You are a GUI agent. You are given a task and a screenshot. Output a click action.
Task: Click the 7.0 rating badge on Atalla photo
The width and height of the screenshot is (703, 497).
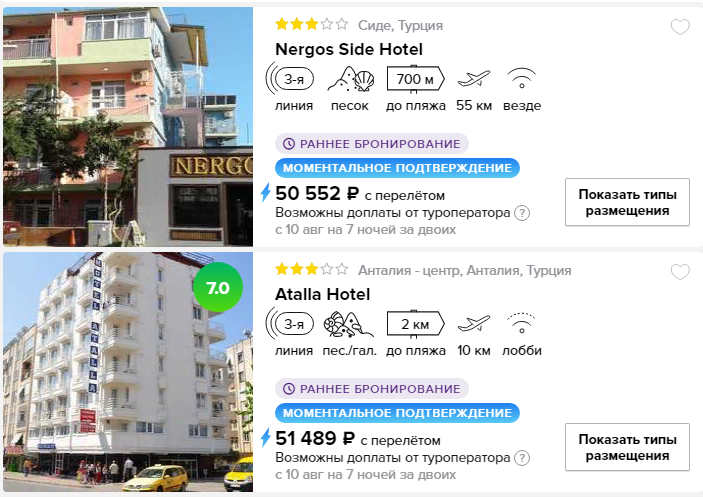[218, 287]
